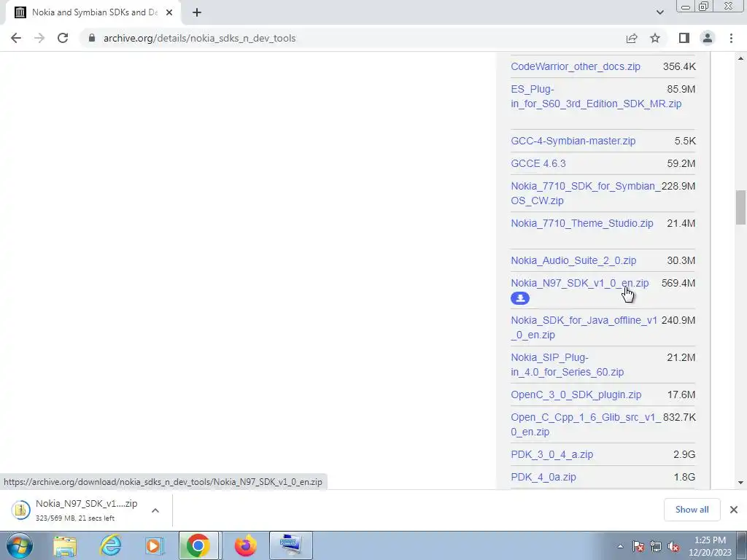Show all downloads
Screen dimensions: 747x560
pos(692,510)
